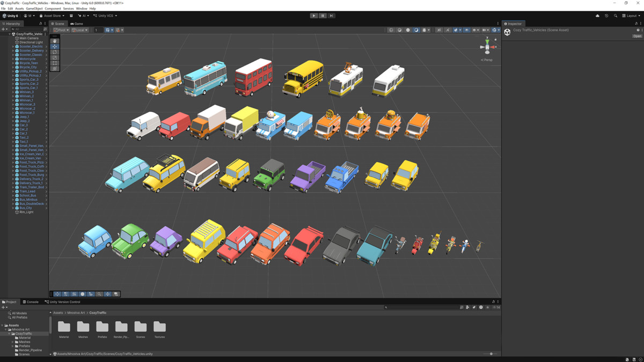Lock the Inspector panel

636,24
